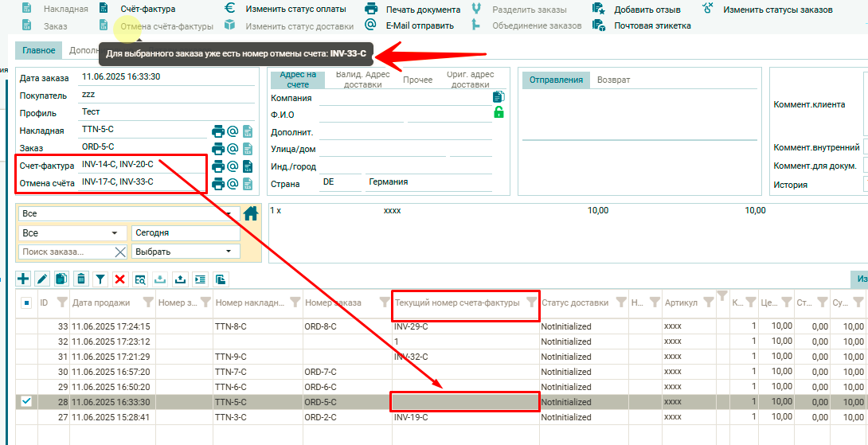Switch to the Возврат tab
The image size is (868, 445).
click(x=613, y=80)
